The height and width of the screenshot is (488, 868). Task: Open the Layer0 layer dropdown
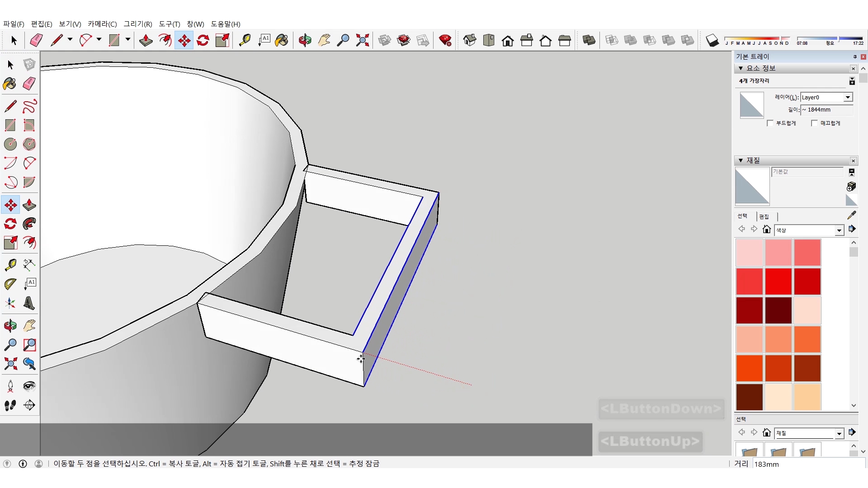click(x=848, y=97)
